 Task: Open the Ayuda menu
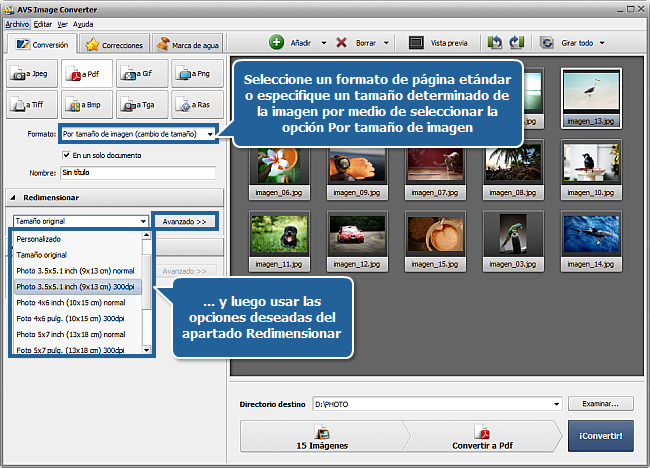click(83, 24)
